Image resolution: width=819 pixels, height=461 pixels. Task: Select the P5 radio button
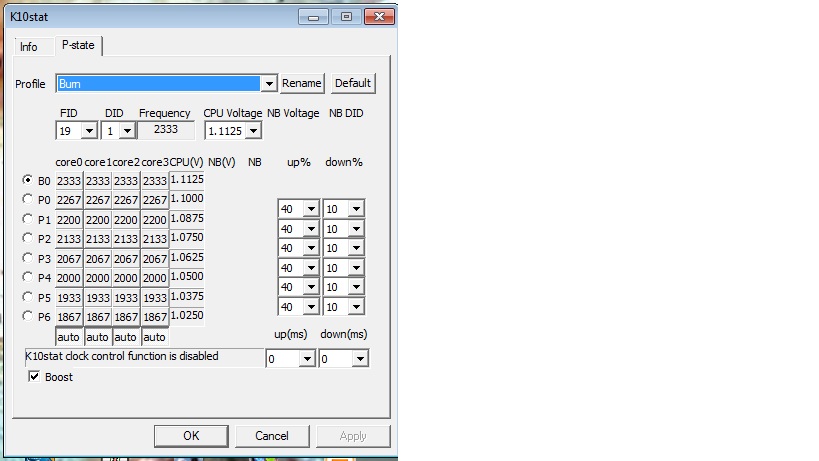click(x=27, y=297)
